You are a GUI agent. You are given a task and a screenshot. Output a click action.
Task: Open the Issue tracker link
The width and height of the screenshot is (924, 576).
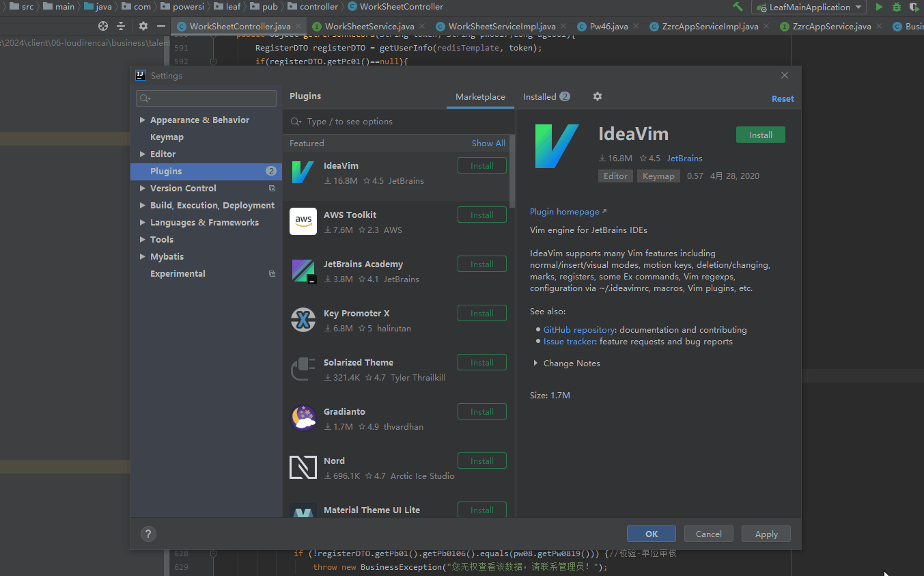pos(570,342)
